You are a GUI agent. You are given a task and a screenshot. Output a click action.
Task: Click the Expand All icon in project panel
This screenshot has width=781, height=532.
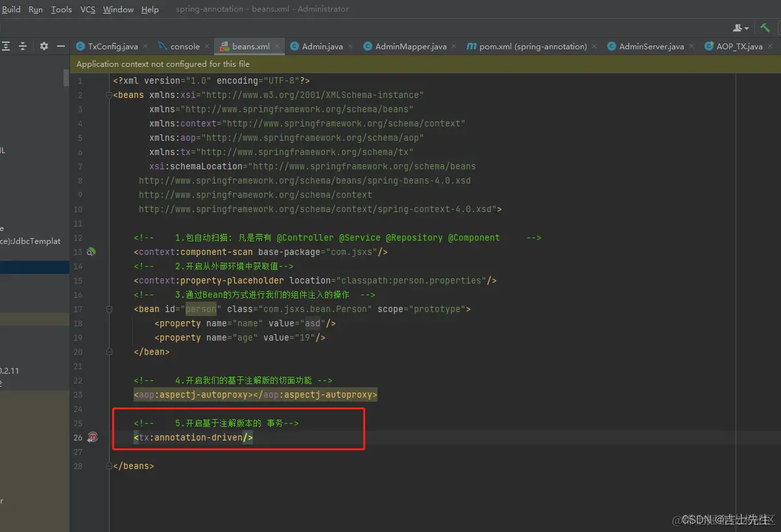[6, 46]
